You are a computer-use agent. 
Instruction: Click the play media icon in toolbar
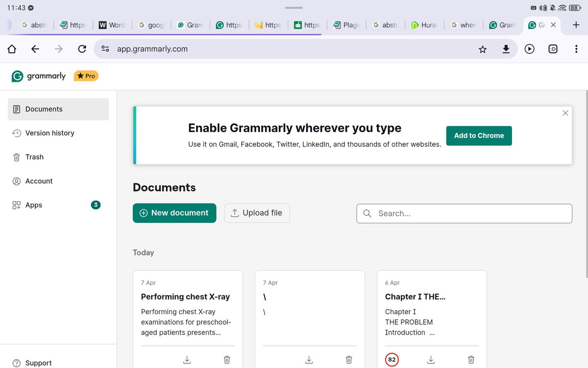[530, 49]
